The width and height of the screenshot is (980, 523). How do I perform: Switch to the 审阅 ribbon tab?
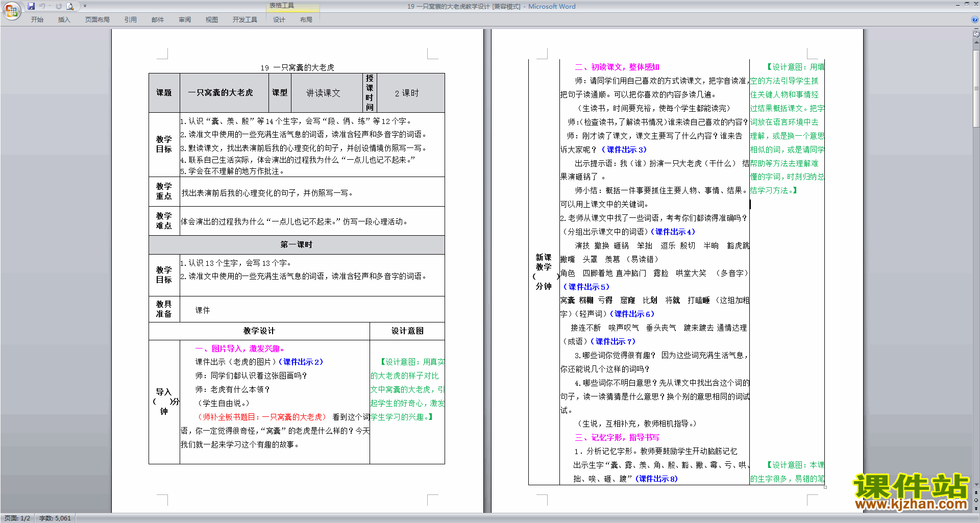pyautogui.click(x=185, y=19)
